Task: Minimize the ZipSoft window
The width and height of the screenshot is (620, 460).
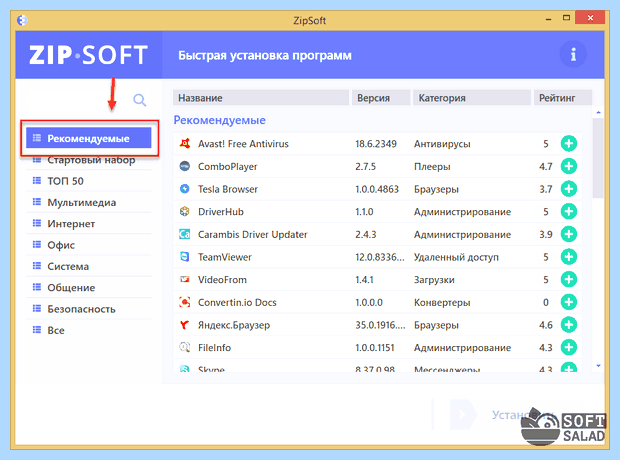Action: pyautogui.click(x=548, y=19)
